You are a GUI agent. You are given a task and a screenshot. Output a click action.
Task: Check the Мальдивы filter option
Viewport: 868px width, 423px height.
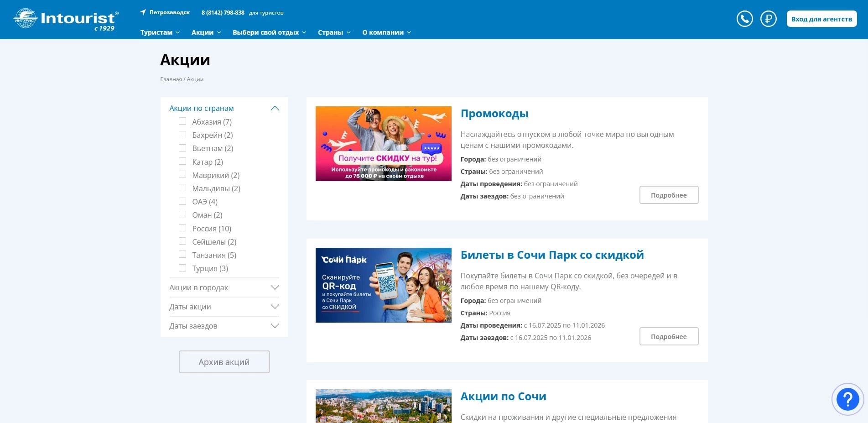(182, 188)
